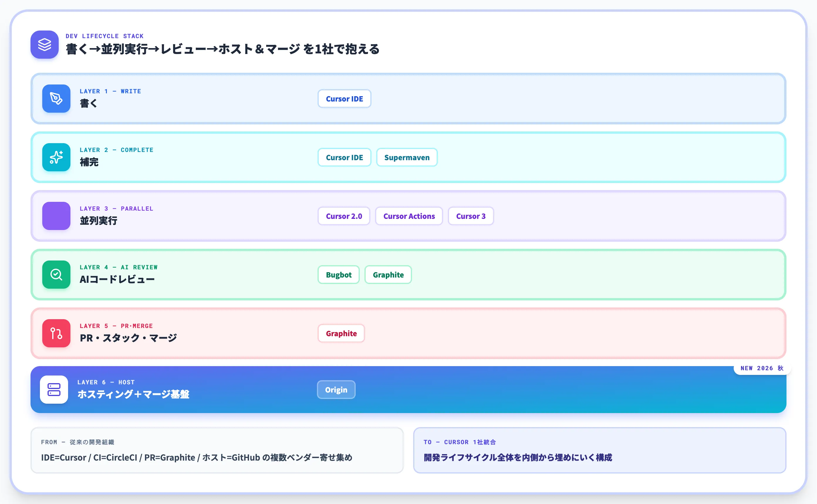Select the Cursor 2.0 chip

coord(344,216)
